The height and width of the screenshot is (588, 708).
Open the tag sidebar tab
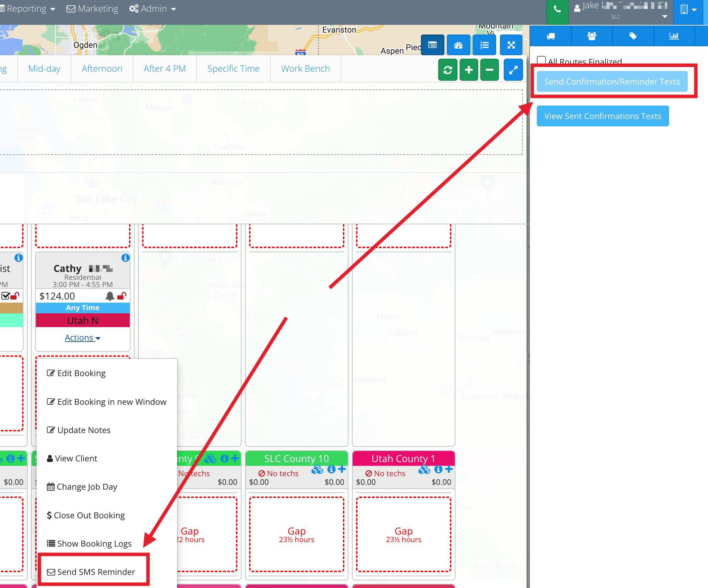click(633, 36)
